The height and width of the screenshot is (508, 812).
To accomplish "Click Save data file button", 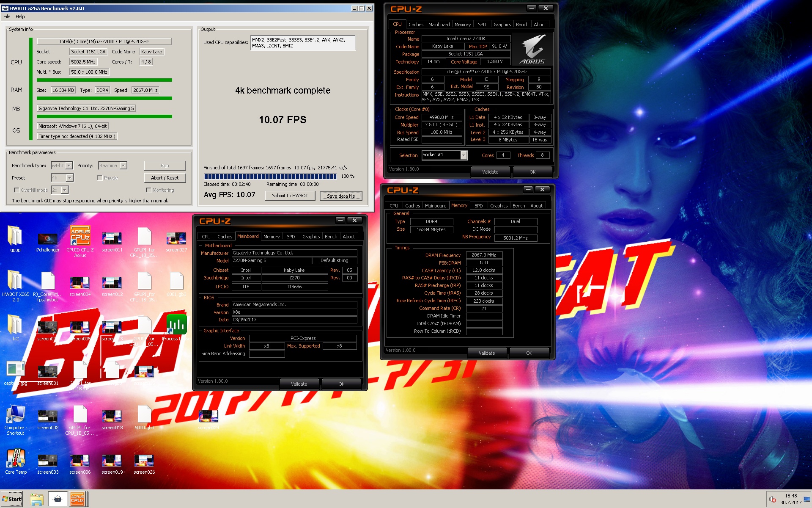I will 341,196.
